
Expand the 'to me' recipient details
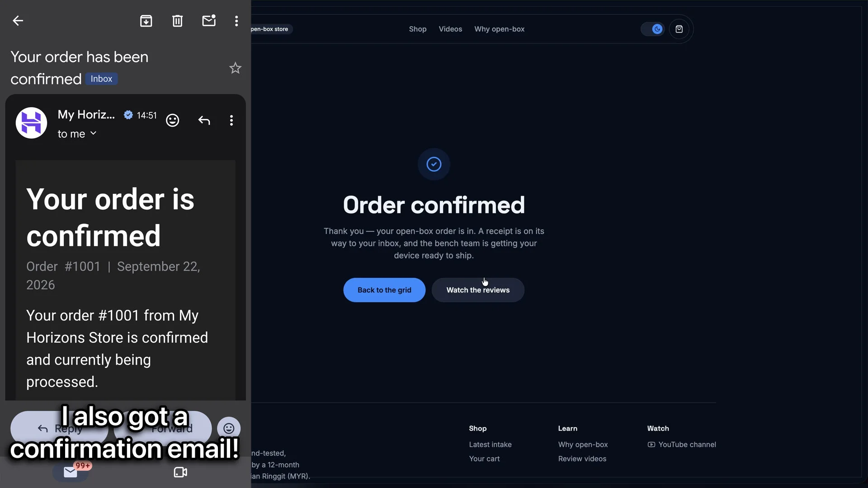pos(77,134)
